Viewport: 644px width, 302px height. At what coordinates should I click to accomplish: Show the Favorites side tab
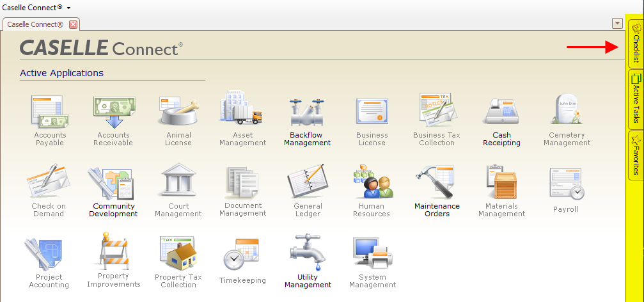[636, 155]
